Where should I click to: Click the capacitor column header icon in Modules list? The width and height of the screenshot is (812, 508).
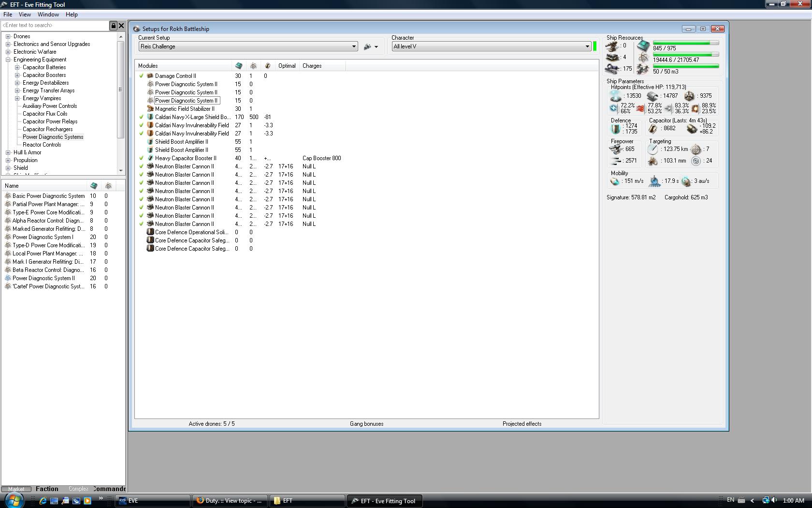(x=268, y=66)
